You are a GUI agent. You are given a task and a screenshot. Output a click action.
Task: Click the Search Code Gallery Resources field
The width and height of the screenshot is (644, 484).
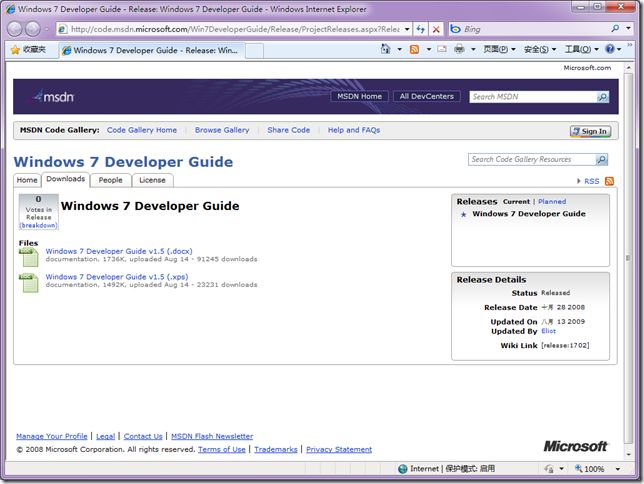[532, 159]
